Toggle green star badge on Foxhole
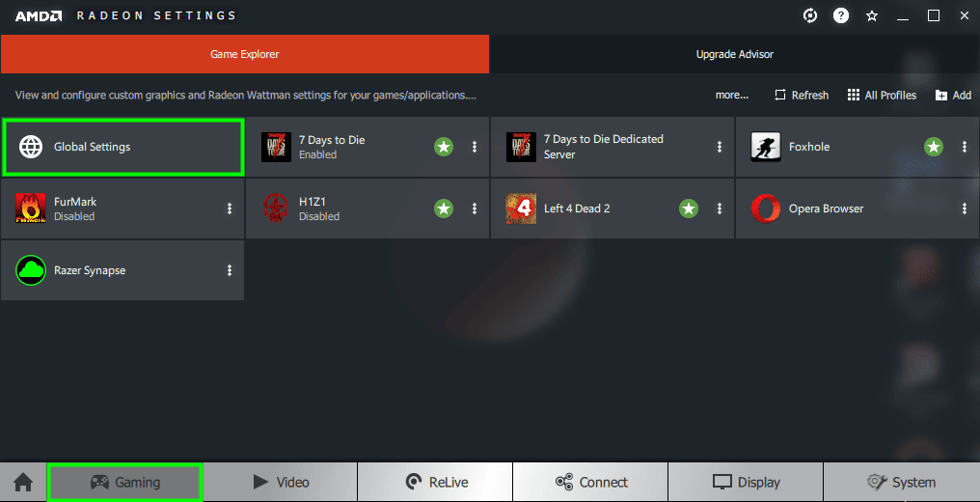980x502 pixels. coord(934,147)
